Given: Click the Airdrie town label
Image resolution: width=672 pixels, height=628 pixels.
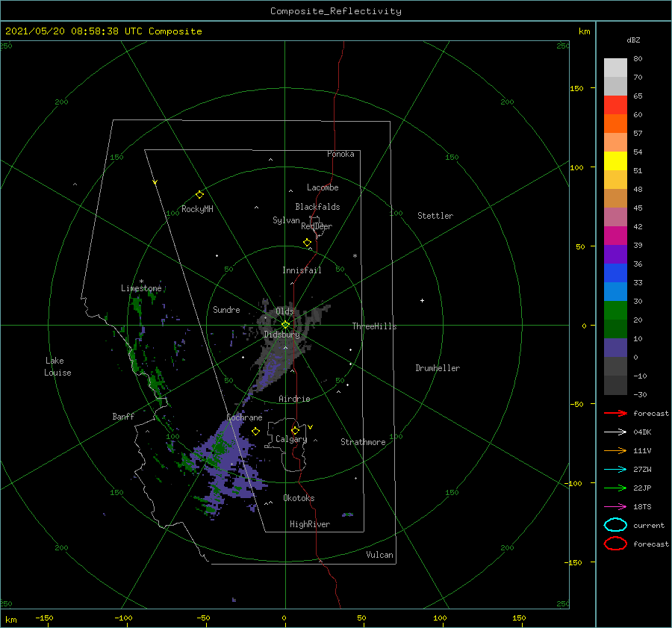Looking at the screenshot, I should click(x=294, y=399).
